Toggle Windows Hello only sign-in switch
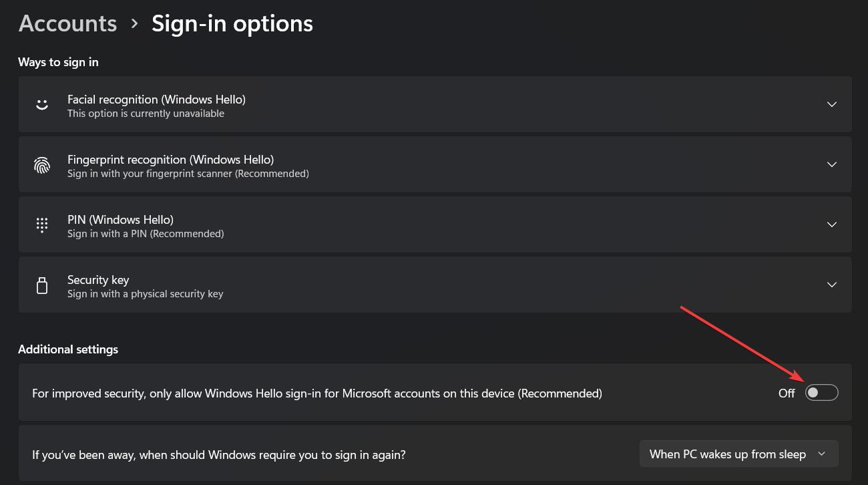The image size is (868, 485). (821, 393)
